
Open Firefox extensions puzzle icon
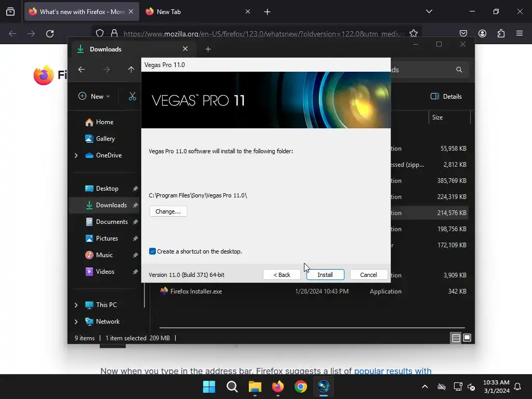(501, 33)
